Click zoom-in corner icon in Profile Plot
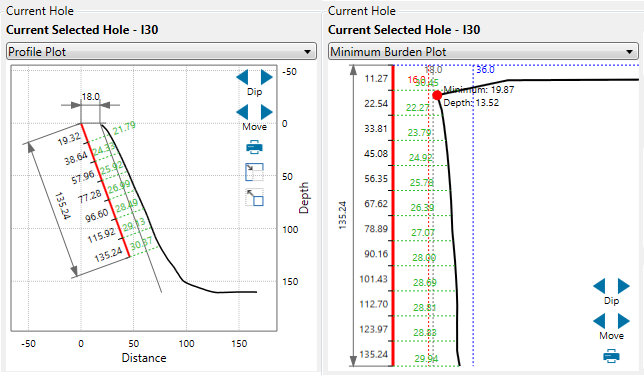 coord(254,172)
